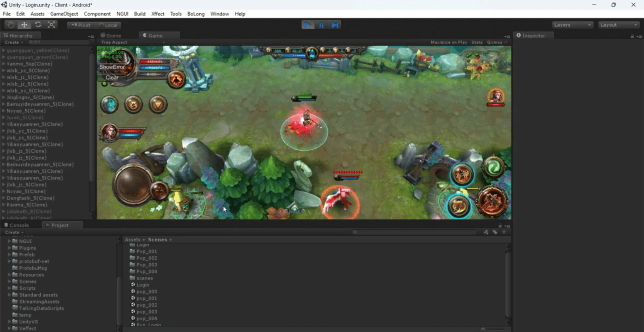
Task: Click the main attack skill button in game
Action: tap(492, 201)
